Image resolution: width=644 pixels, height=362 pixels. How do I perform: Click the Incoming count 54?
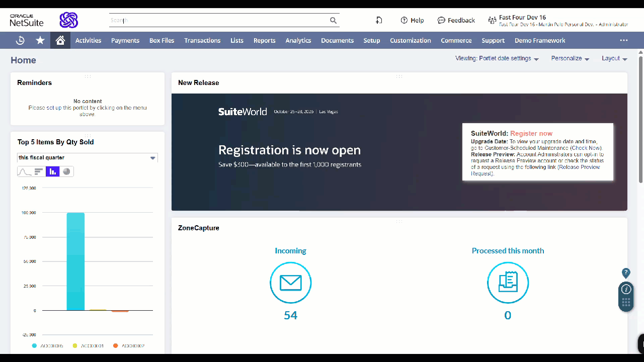tap(291, 315)
